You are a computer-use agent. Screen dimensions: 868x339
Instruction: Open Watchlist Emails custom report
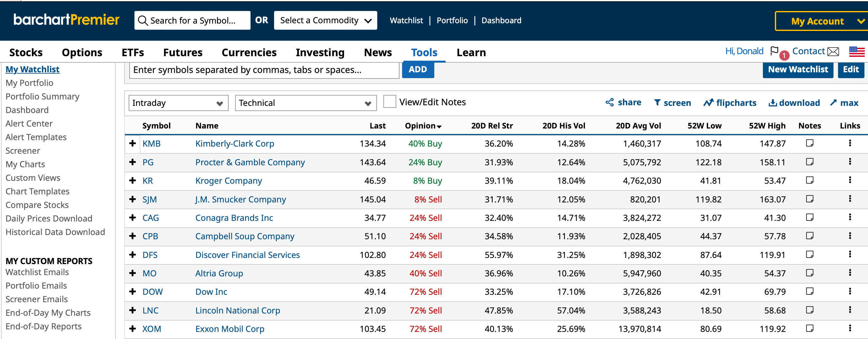37,272
